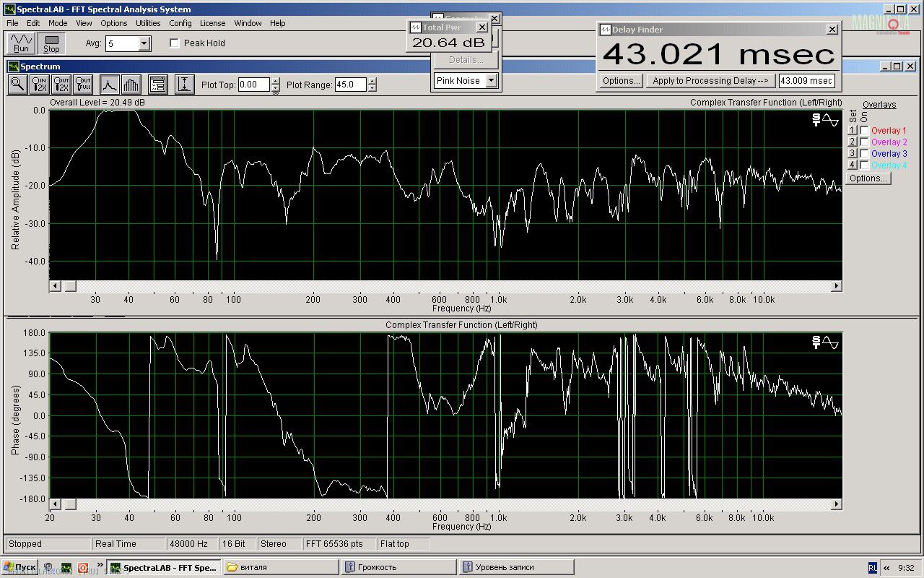The image size is (924, 578).
Task: Click the vertical auto-scale arrows icon
Action: point(184,85)
